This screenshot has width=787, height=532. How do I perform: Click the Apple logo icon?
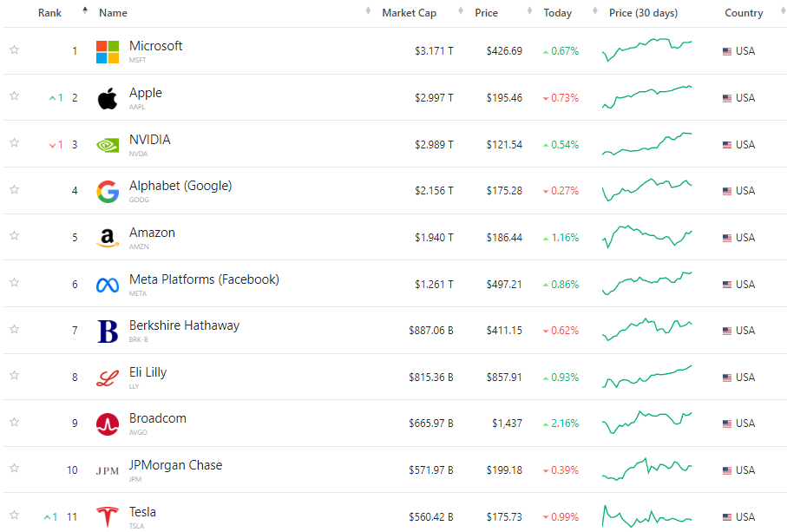[108, 98]
